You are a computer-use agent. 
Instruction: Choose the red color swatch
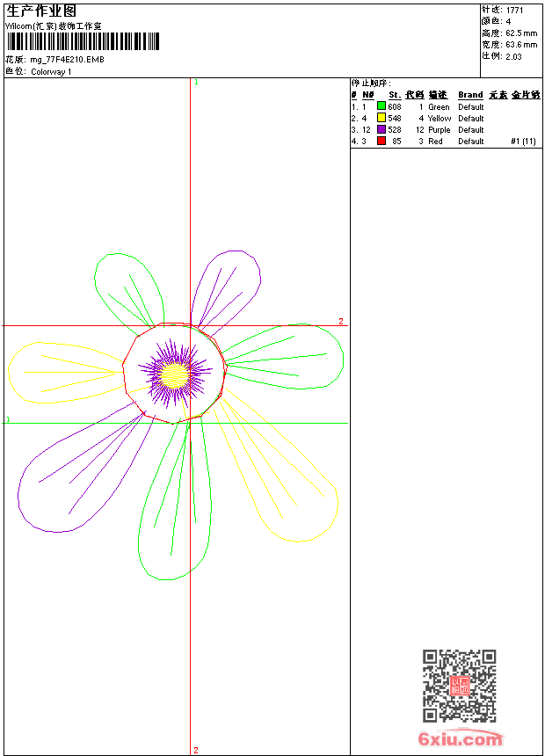pos(381,141)
